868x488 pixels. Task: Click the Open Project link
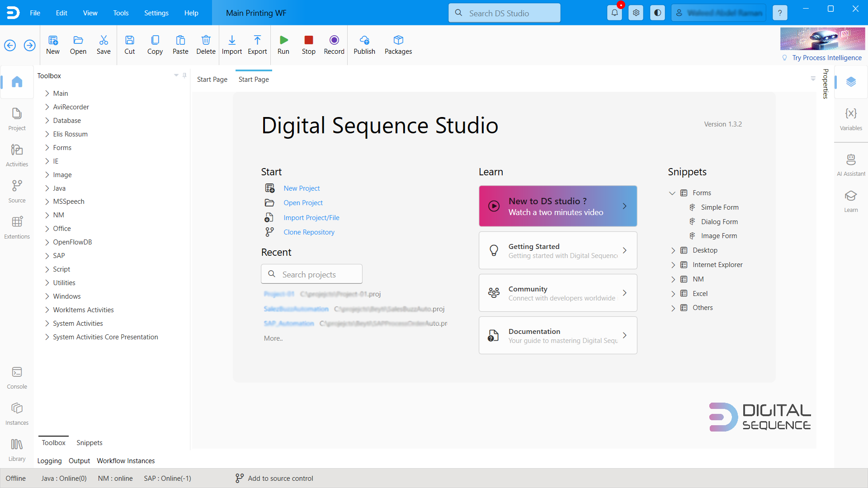pyautogui.click(x=303, y=203)
